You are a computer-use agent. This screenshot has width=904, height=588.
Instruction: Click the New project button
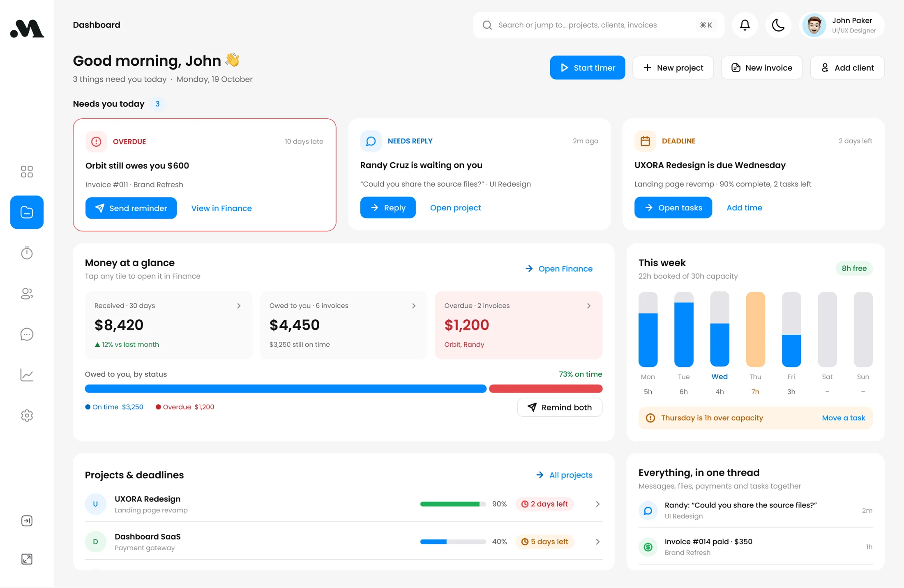pyautogui.click(x=673, y=68)
